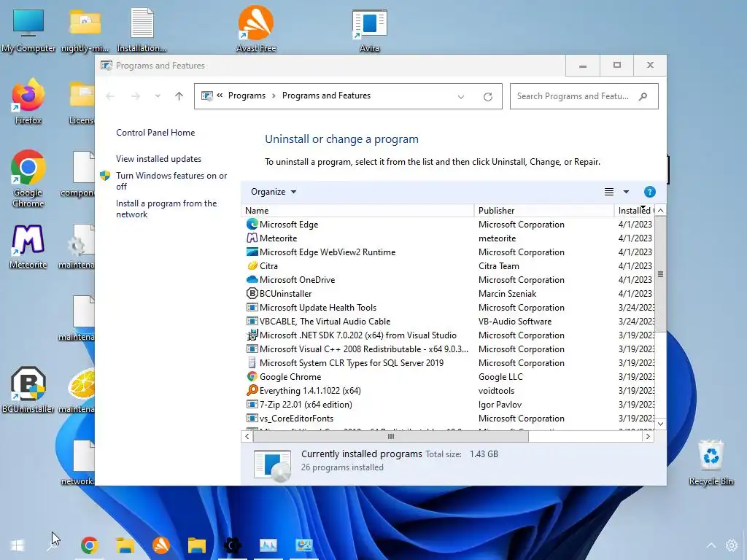Select the 7-Zip 22.01 program icon
Viewport: 747px width, 560px height.
coord(252,404)
